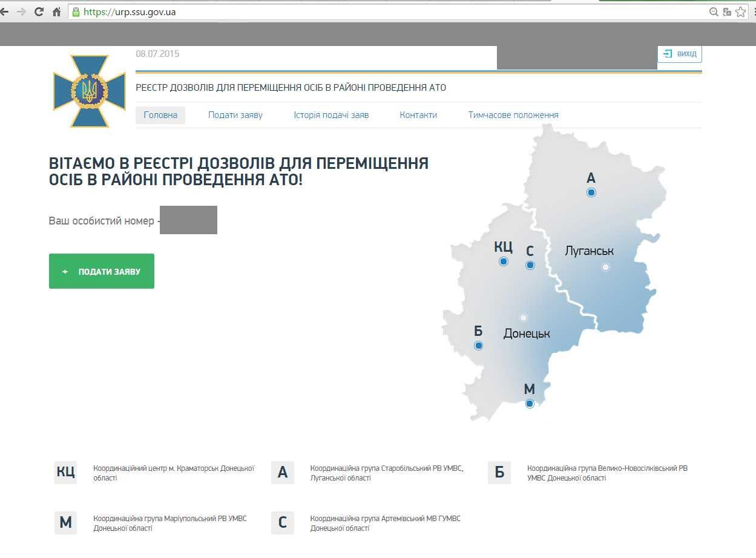Select the Донецьк city marker on the map
This screenshot has width=756, height=558.
point(523,318)
